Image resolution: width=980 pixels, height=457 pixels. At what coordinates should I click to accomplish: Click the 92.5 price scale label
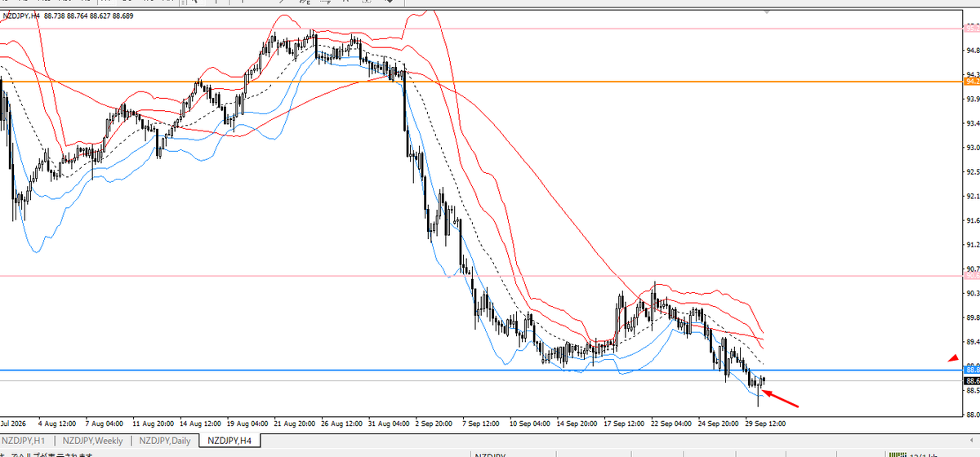pos(972,172)
